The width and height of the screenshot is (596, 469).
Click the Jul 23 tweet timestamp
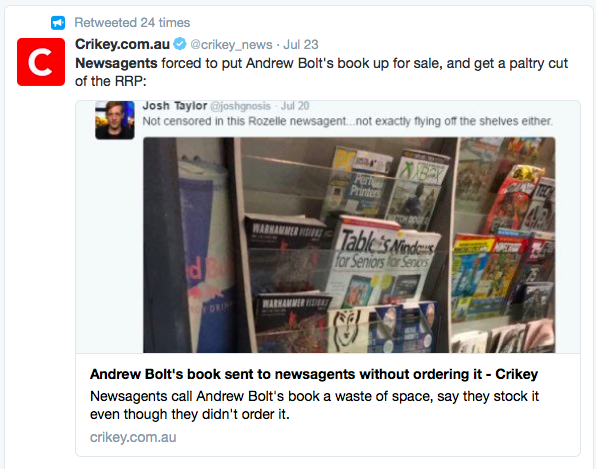tap(301, 44)
